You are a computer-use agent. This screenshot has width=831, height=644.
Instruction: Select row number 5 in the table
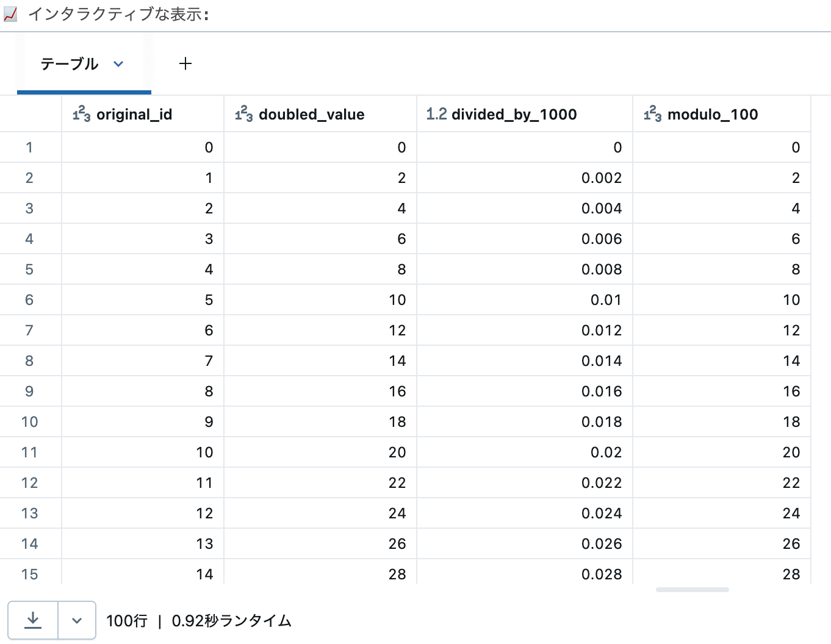pos(31,269)
